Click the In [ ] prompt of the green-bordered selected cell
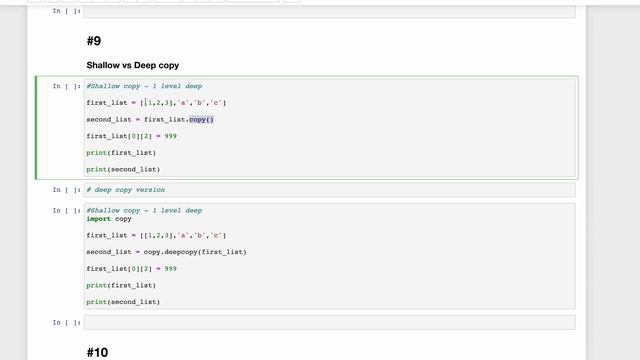 [x=67, y=86]
